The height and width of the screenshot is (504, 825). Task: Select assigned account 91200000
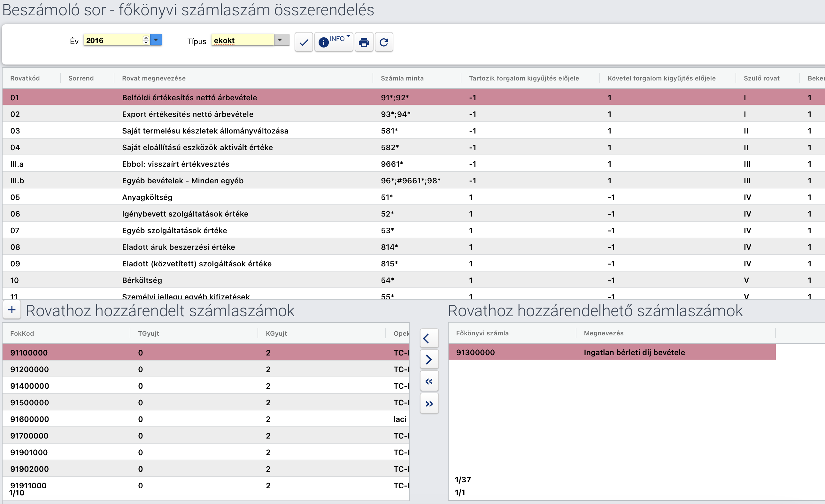click(x=205, y=369)
